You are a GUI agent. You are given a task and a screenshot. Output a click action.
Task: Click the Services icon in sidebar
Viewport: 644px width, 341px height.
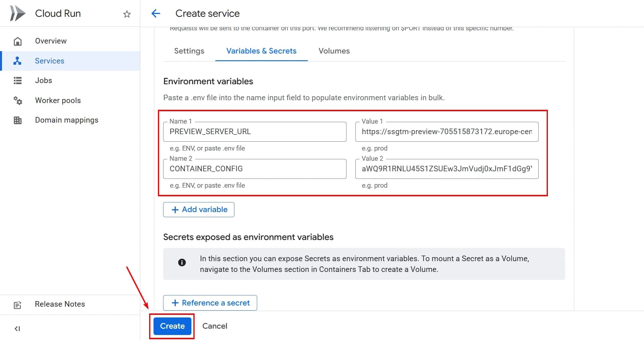pyautogui.click(x=17, y=61)
